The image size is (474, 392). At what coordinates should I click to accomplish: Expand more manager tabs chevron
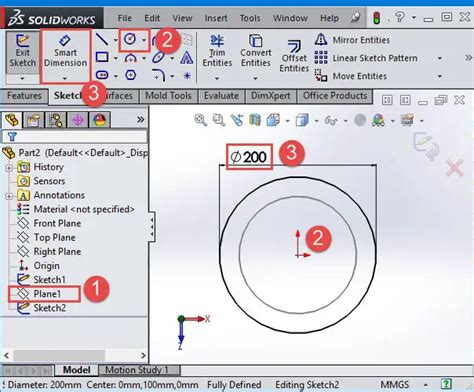(x=141, y=120)
